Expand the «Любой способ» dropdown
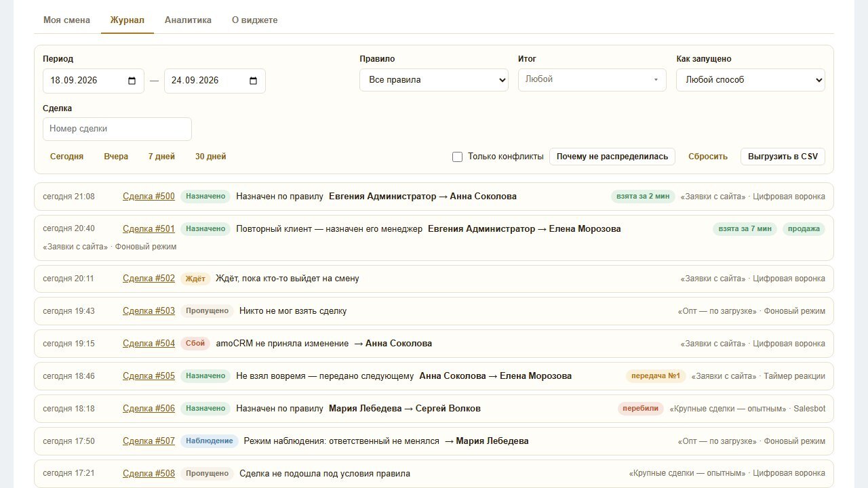868x488 pixels. point(751,80)
